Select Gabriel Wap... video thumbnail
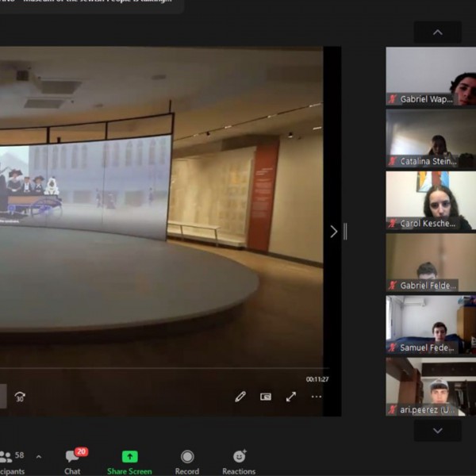 [431, 76]
